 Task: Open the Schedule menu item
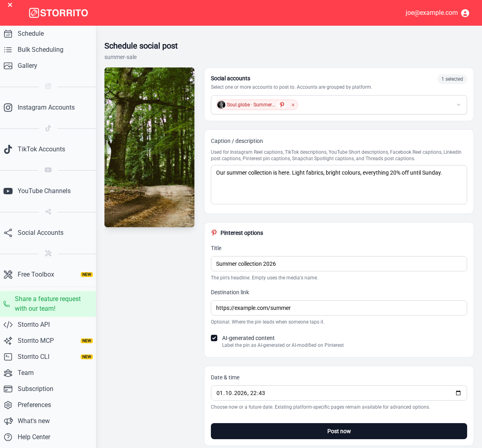click(x=48, y=34)
